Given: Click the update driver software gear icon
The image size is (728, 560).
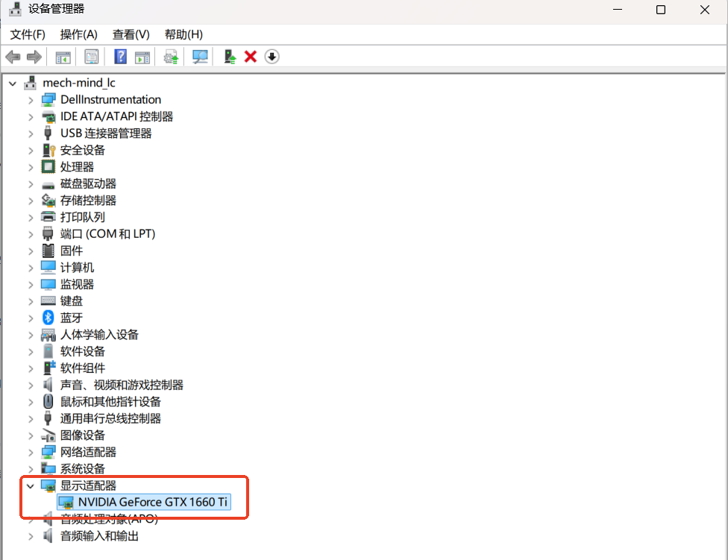Looking at the screenshot, I should click(169, 57).
